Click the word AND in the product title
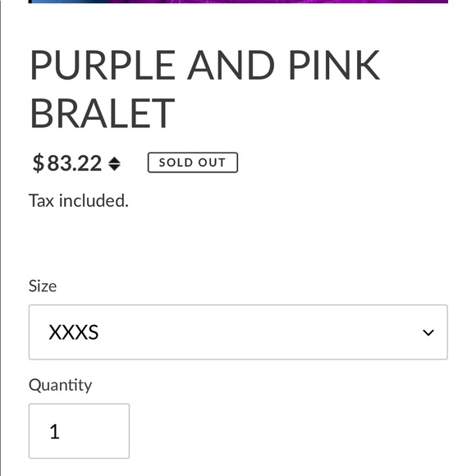The height and width of the screenshot is (476, 476). point(231,65)
